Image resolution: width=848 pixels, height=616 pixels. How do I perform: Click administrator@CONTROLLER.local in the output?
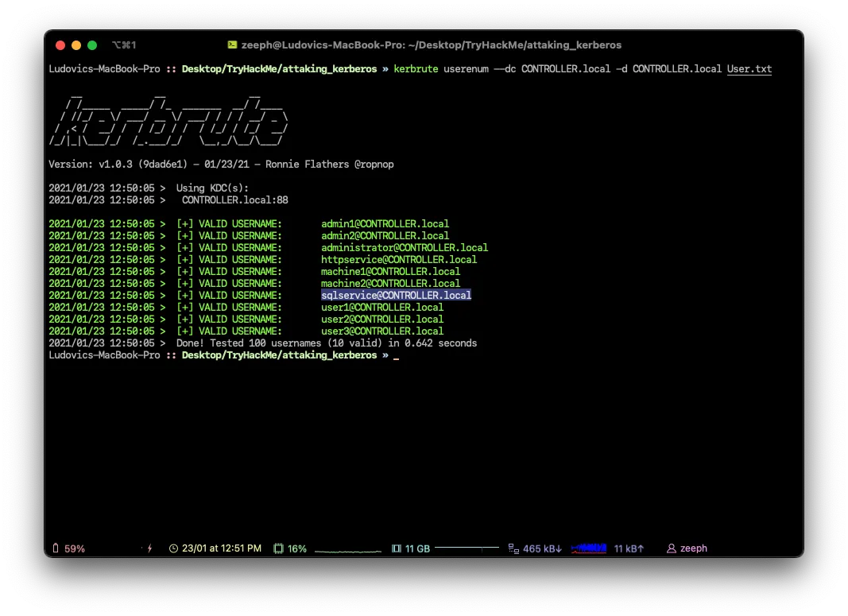click(404, 247)
